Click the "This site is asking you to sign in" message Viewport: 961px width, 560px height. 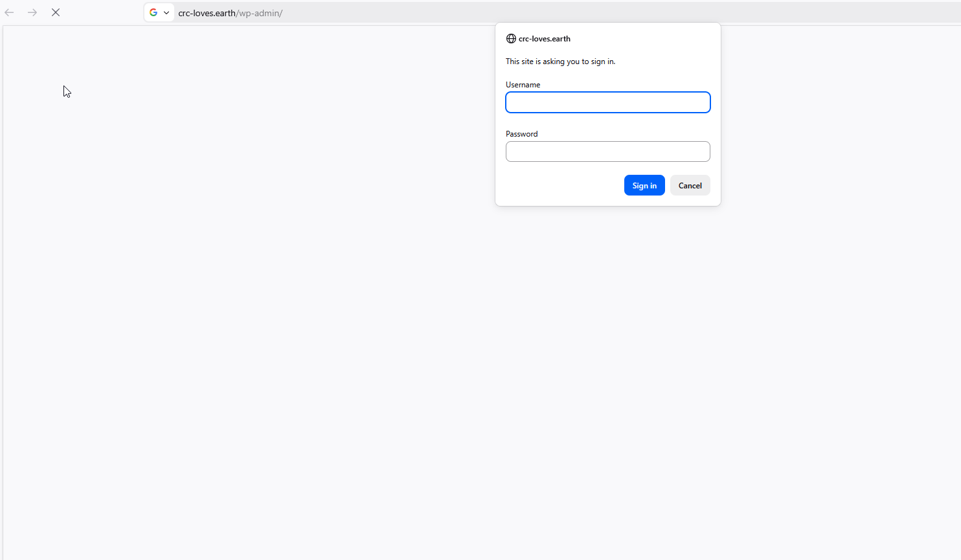(x=560, y=62)
